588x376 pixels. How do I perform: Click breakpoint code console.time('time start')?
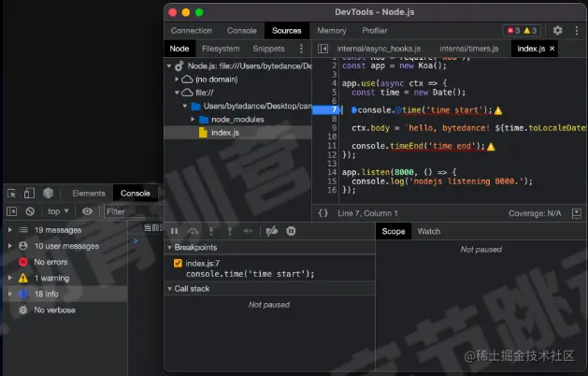pos(251,274)
